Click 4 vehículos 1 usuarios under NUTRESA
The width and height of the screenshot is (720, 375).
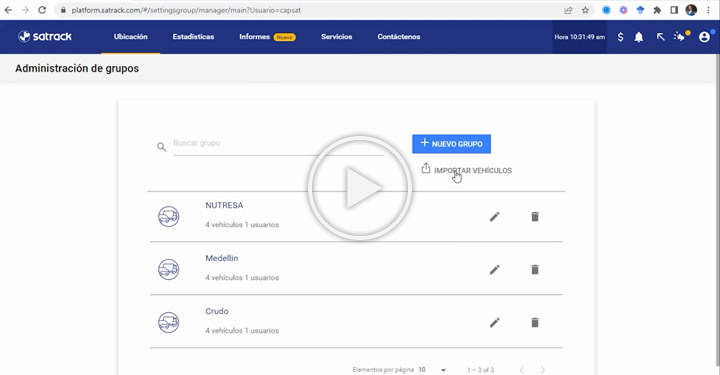point(242,224)
